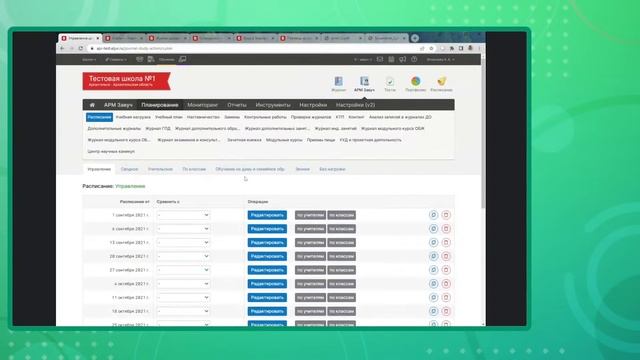The height and width of the screenshot is (360, 640).
Task: Switch to the Звонки tab
Action: tap(302, 169)
